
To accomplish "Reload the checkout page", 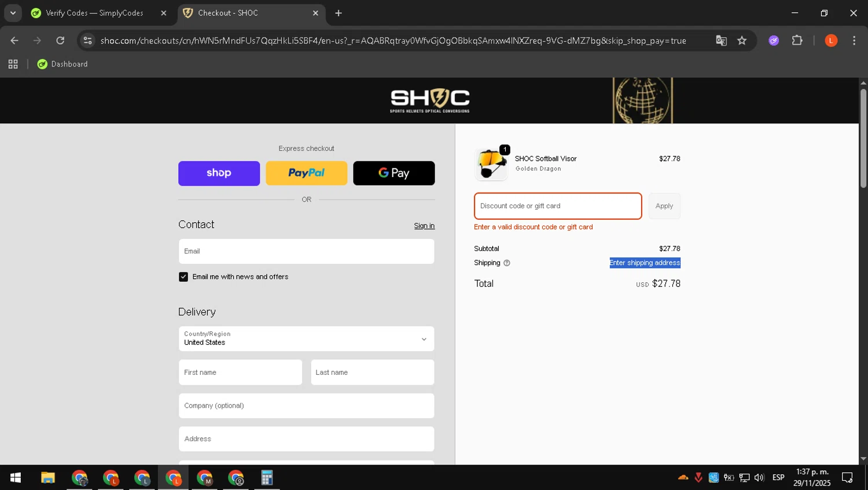I will (60, 40).
